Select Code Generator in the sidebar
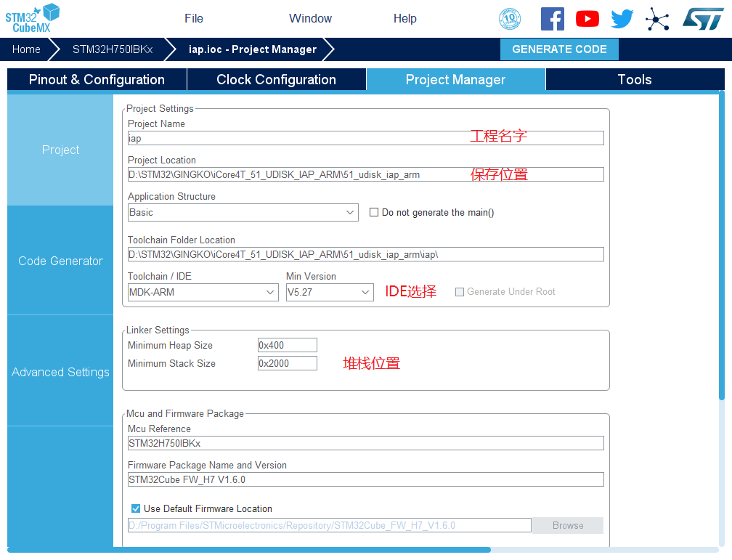This screenshot has width=732, height=560. (60, 261)
